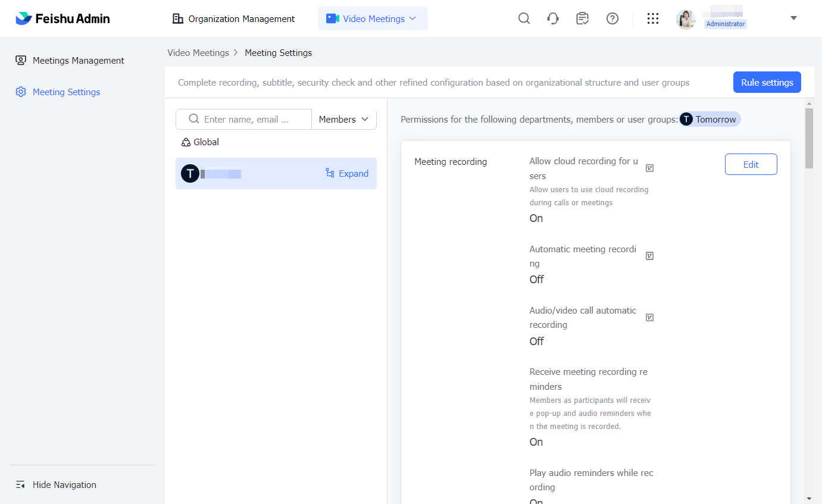
Task: Click the T avatar in member list
Action: [x=190, y=174]
